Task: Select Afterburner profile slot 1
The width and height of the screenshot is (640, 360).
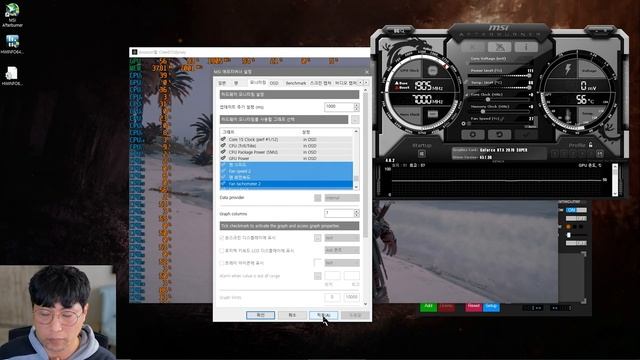Action: click(555, 154)
